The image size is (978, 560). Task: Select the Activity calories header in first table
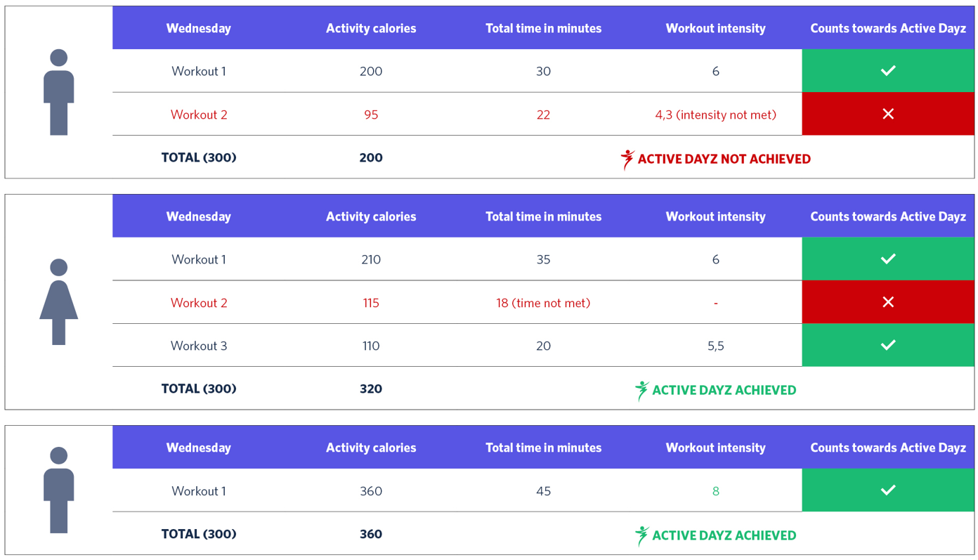(371, 29)
